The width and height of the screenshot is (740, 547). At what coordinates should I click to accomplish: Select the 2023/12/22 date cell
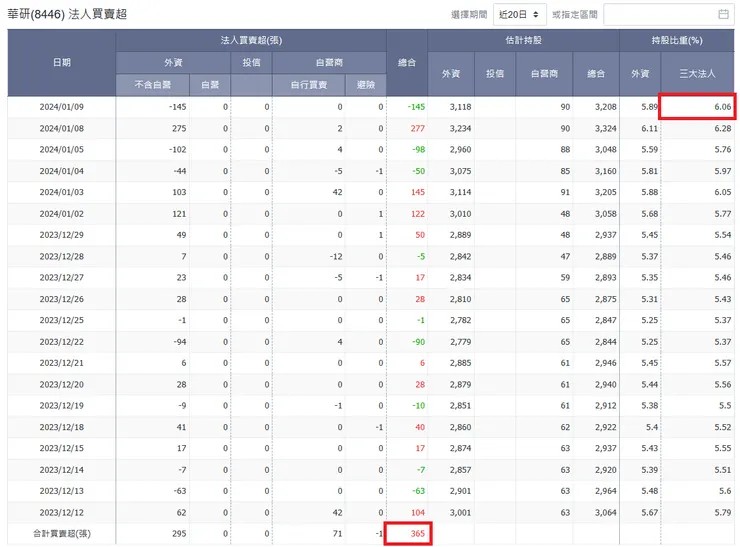tap(62, 342)
